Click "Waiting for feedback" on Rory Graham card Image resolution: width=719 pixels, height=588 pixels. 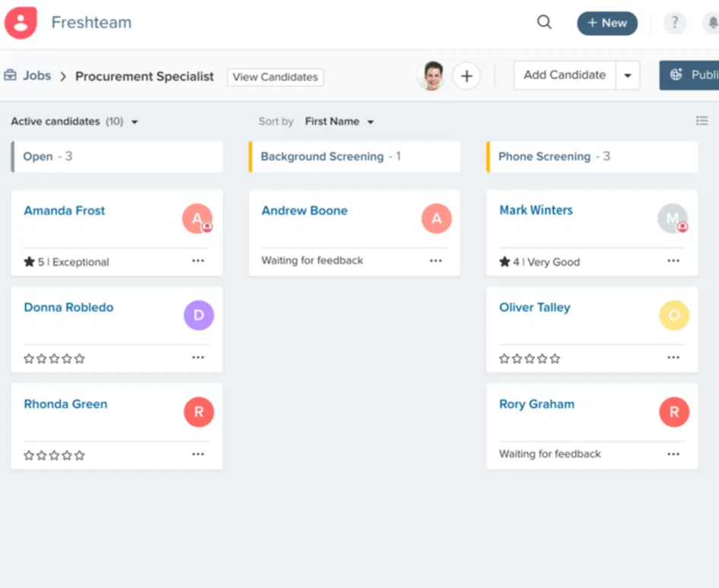(x=550, y=454)
